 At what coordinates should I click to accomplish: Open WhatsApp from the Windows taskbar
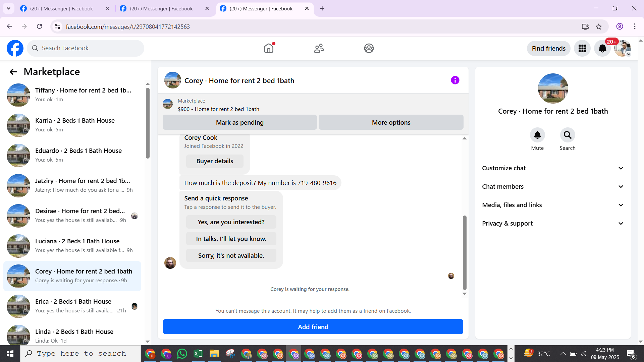pyautogui.click(x=182, y=354)
